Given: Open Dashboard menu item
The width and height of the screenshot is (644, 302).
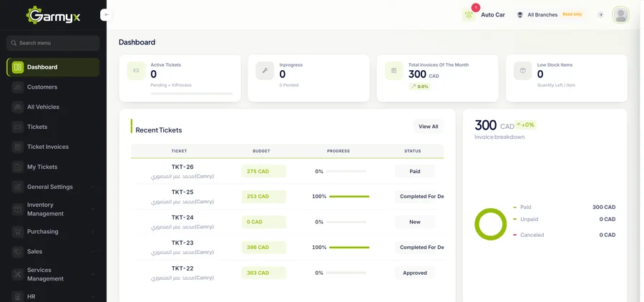Looking at the screenshot, I should click(53, 67).
